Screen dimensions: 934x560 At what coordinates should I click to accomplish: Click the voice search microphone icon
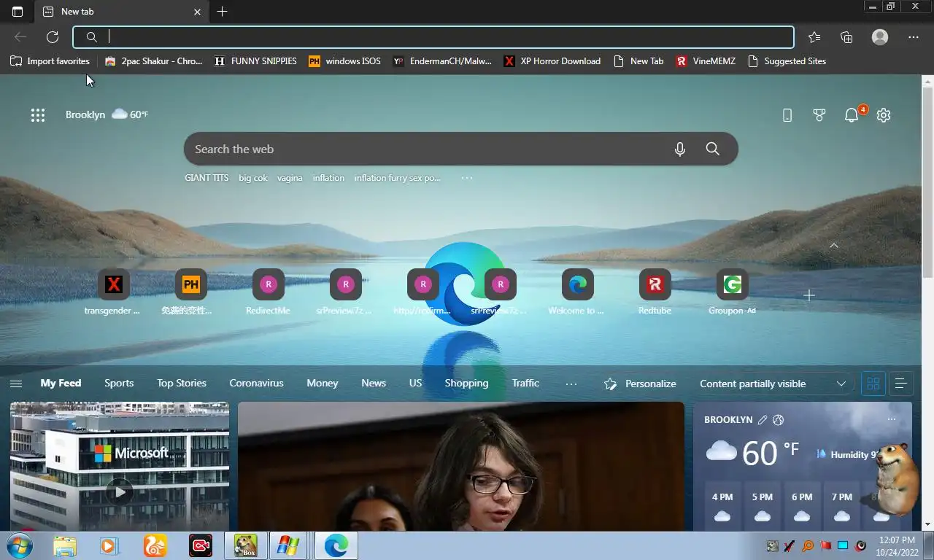680,149
